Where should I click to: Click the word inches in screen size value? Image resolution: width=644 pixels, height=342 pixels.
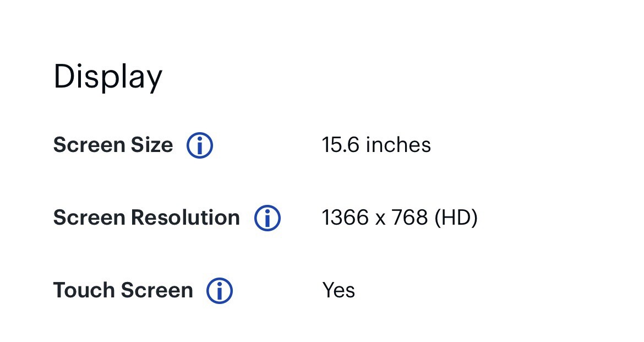pos(399,145)
